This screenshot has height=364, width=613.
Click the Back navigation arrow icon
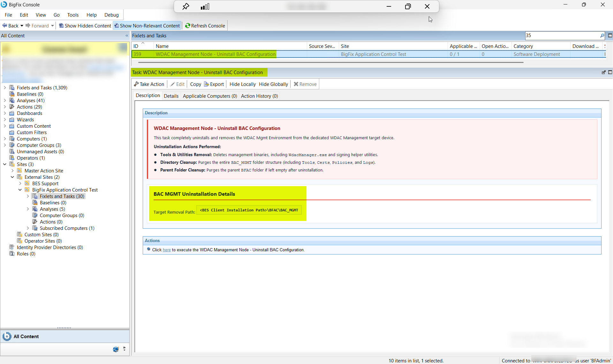[x=5, y=26]
